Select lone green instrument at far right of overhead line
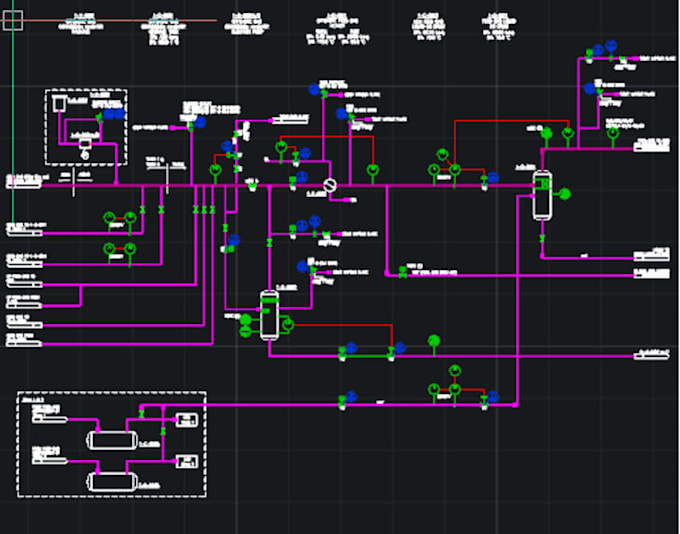680x534 pixels. coord(612,132)
